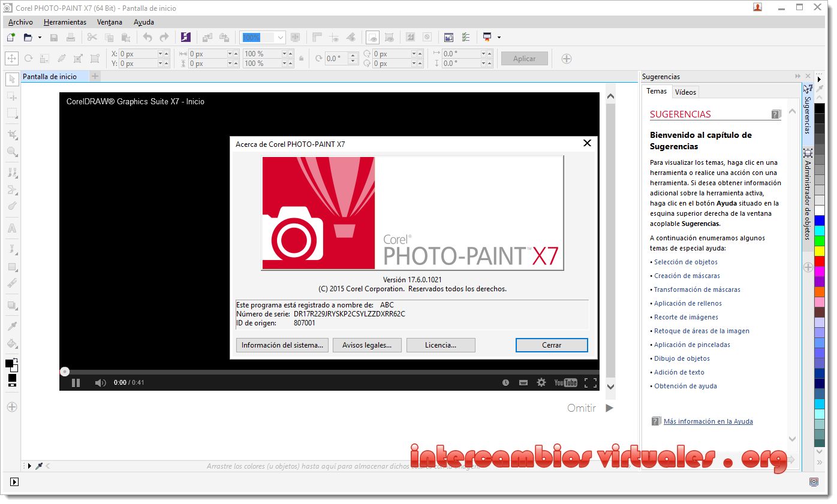Toggle the object marquee visibility button

tap(390, 37)
